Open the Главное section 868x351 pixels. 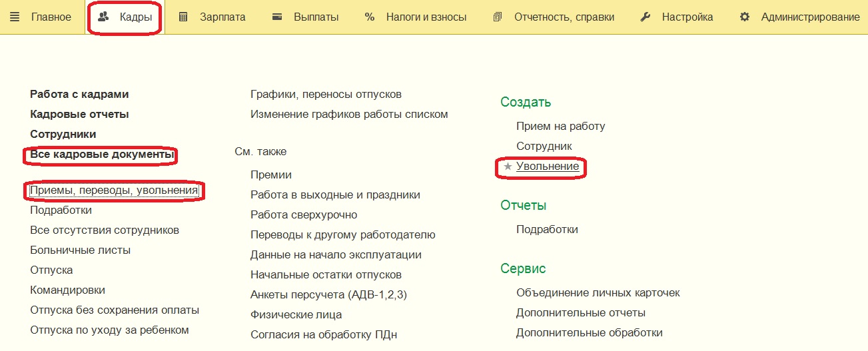tap(51, 17)
